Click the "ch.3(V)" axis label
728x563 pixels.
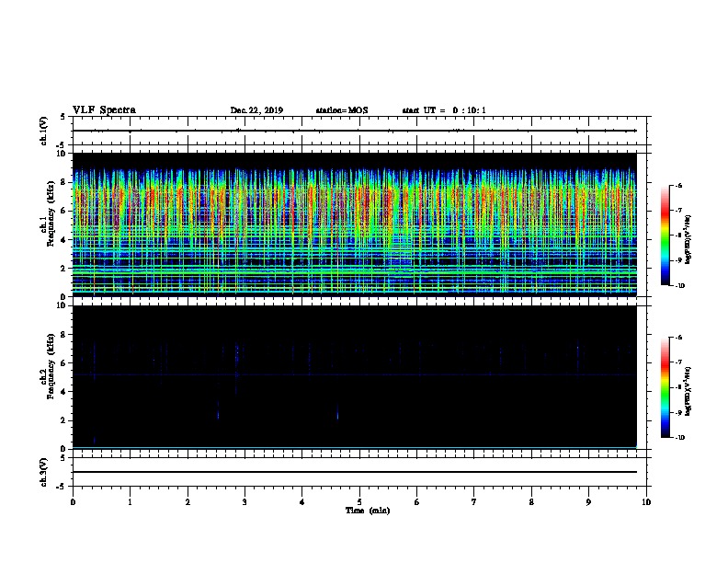[44, 472]
